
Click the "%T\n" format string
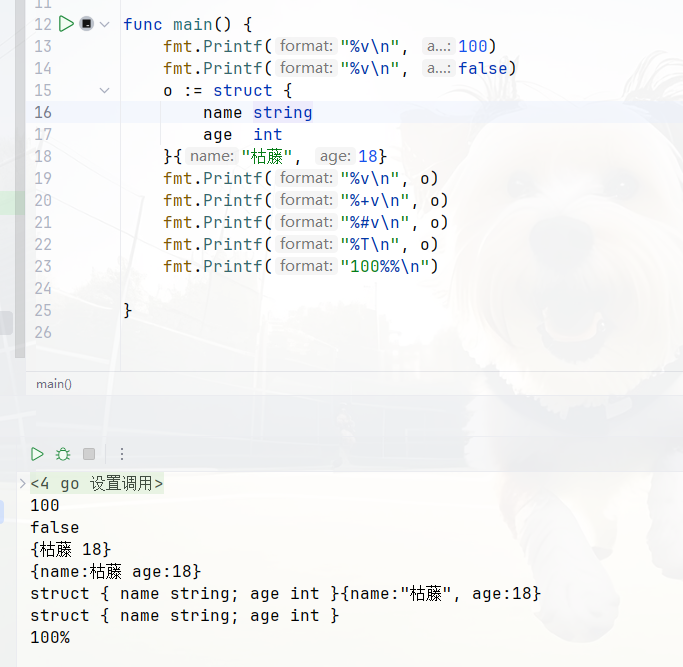370,244
